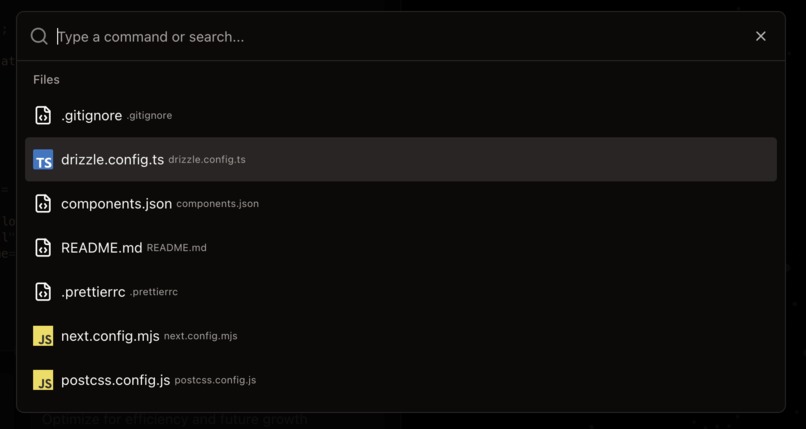Click the JS icon for postcss.config.js
The width and height of the screenshot is (806, 429).
43,380
